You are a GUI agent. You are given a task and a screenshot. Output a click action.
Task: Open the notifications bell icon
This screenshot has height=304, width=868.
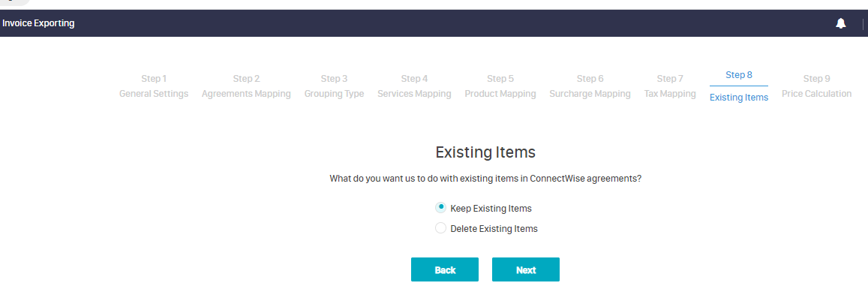coord(840,23)
